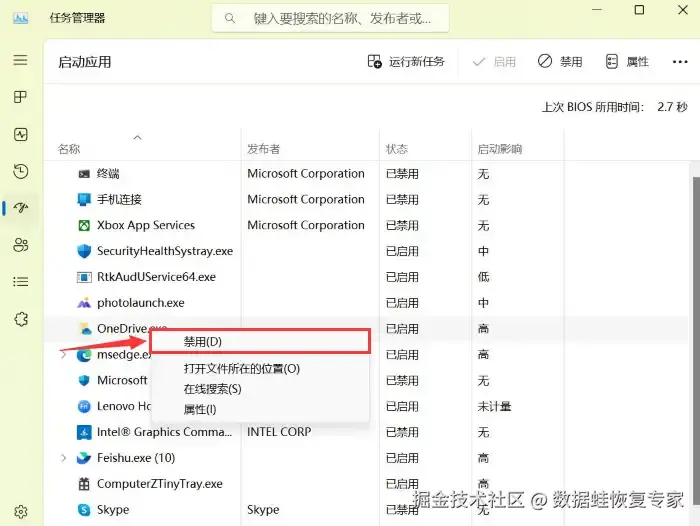Image resolution: width=700 pixels, height=526 pixels.
Task: Open the Users page in sidebar
Action: pos(21,245)
